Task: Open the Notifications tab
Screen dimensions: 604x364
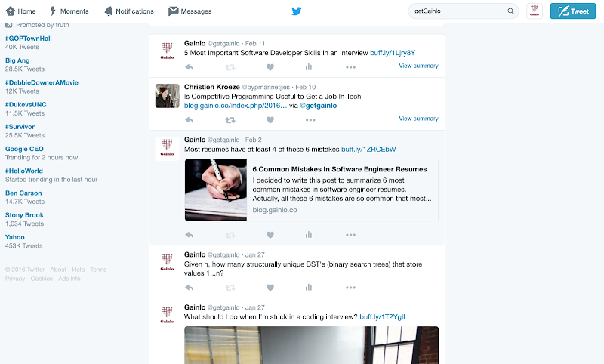Action: point(129,11)
